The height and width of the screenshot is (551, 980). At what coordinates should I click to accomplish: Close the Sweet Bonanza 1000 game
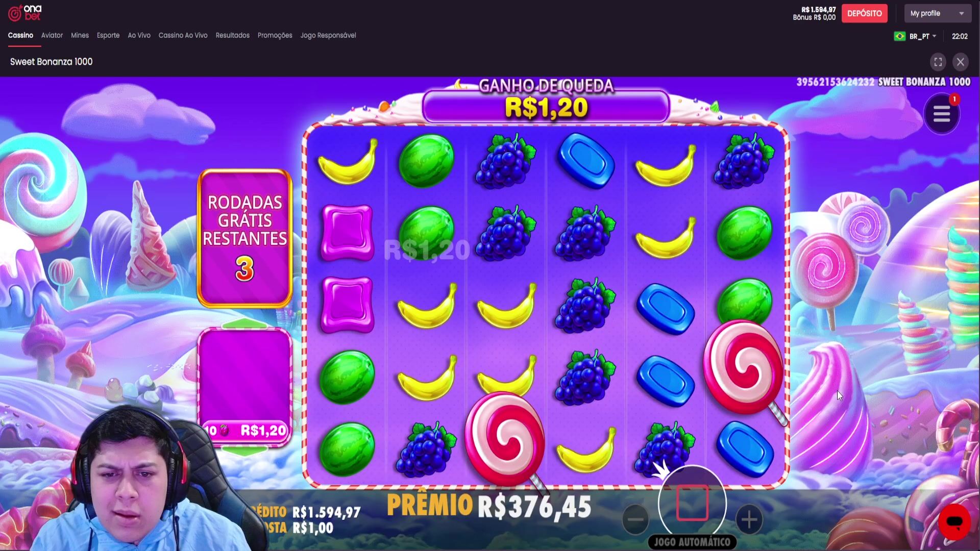(x=961, y=62)
